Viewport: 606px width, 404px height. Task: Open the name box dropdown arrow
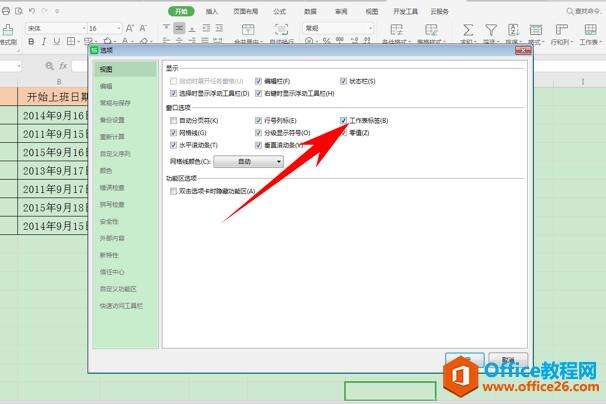click(19, 66)
